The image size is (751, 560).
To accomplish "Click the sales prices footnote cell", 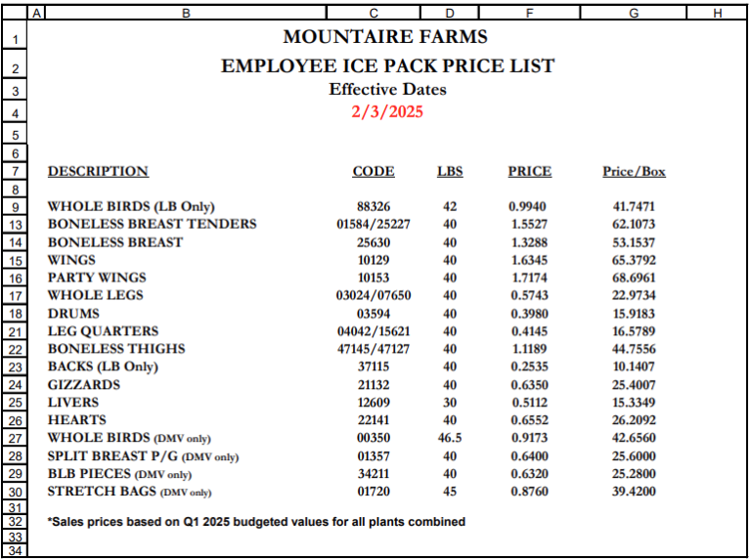I will (256, 522).
